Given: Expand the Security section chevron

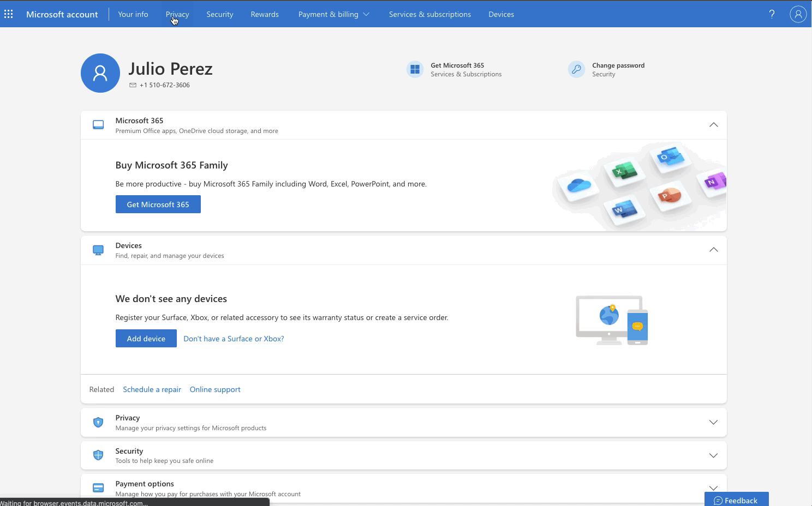Looking at the screenshot, I should pyautogui.click(x=713, y=455).
